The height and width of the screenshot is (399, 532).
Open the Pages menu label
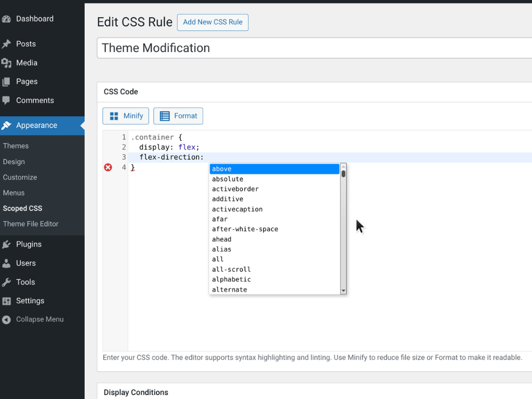point(27,81)
